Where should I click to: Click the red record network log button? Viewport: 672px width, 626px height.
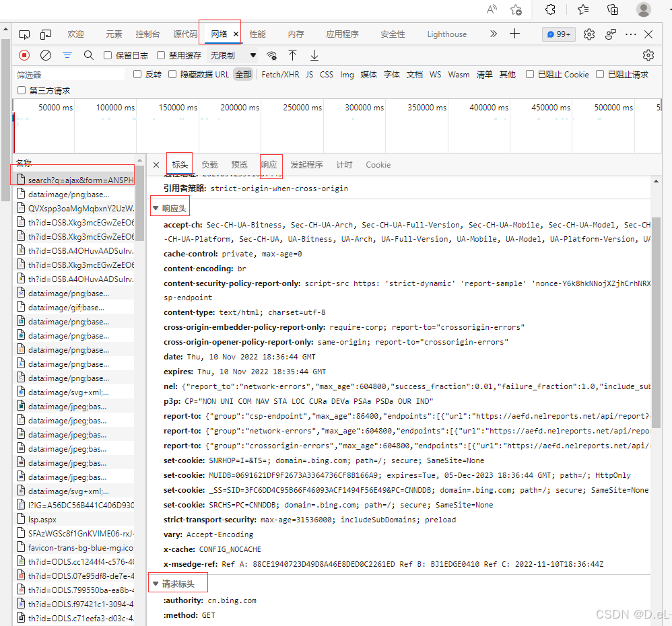click(x=24, y=55)
